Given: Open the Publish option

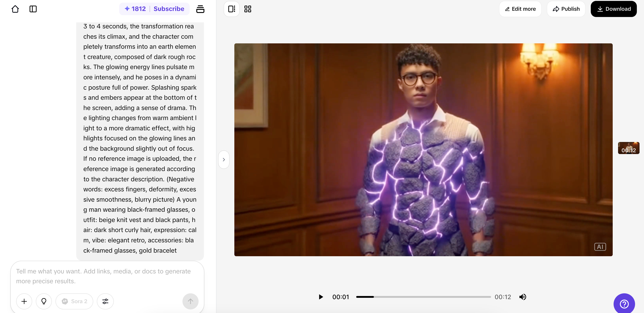Looking at the screenshot, I should tap(566, 9).
